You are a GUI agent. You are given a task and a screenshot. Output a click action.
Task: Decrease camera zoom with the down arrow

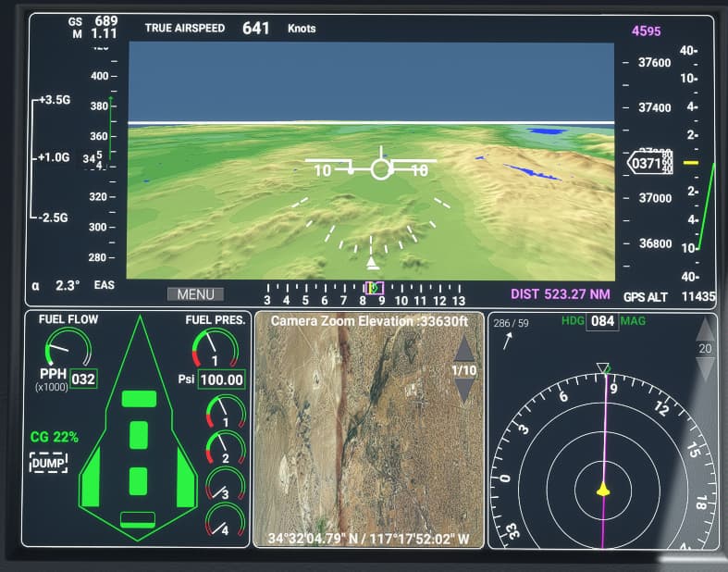(463, 391)
